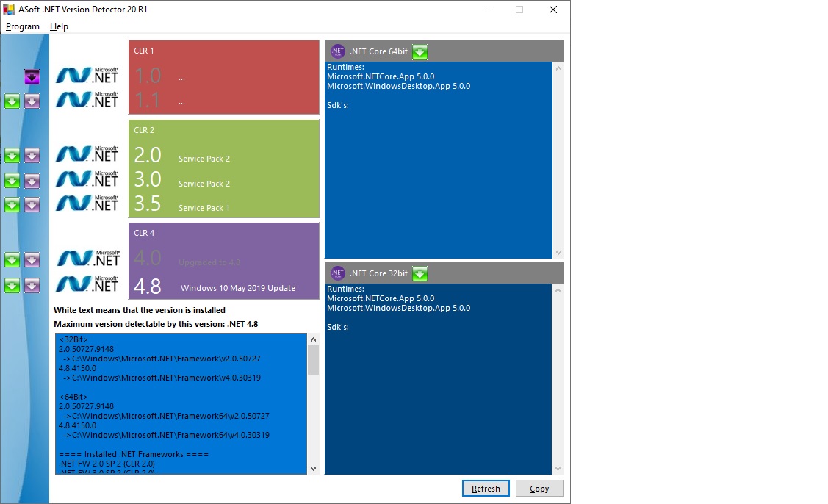Click 'Windows 10 May 2019 Update' text
Image resolution: width=828 pixels, height=504 pixels.
click(x=237, y=288)
